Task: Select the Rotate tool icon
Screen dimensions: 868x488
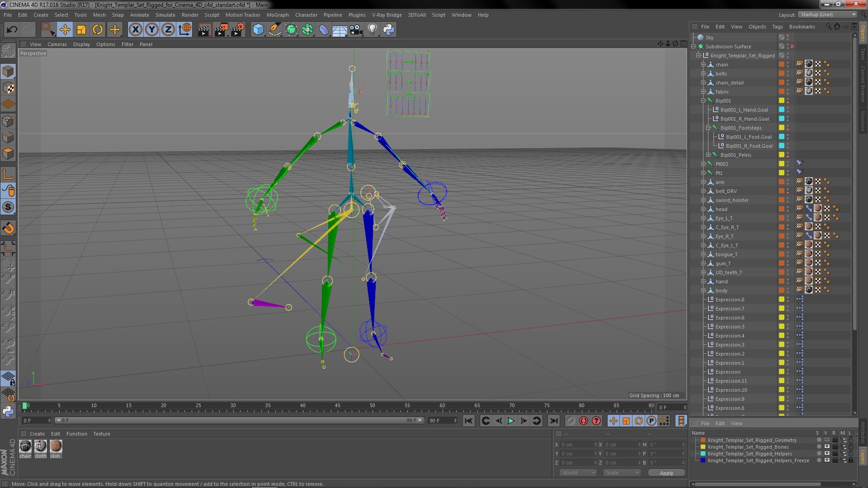Action: [x=98, y=30]
